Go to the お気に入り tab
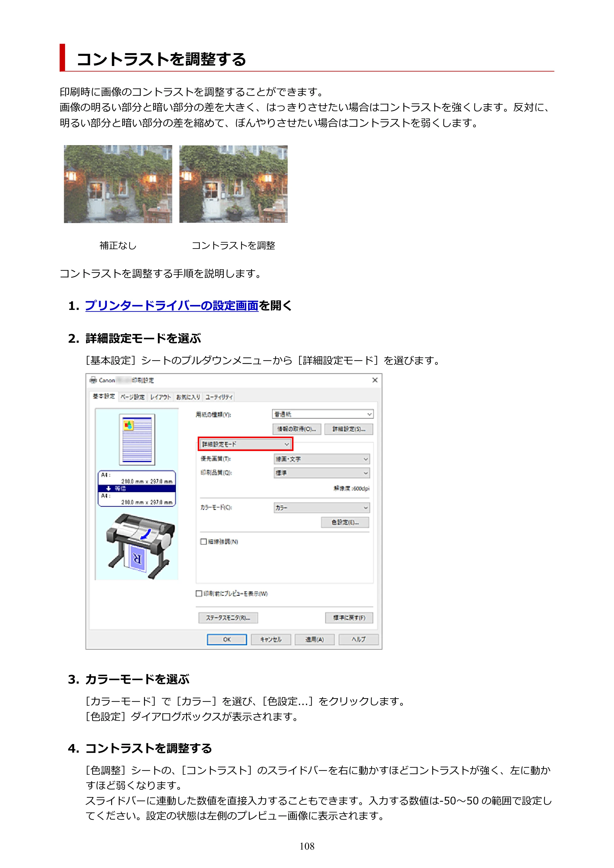This screenshot has width=614, height=868. [188, 397]
